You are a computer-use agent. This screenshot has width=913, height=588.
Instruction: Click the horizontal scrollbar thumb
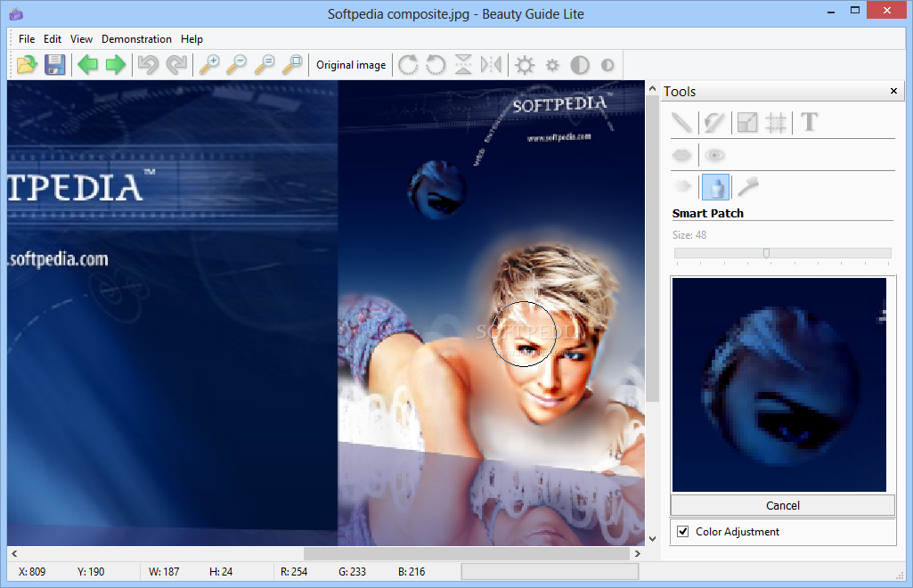click(x=466, y=553)
